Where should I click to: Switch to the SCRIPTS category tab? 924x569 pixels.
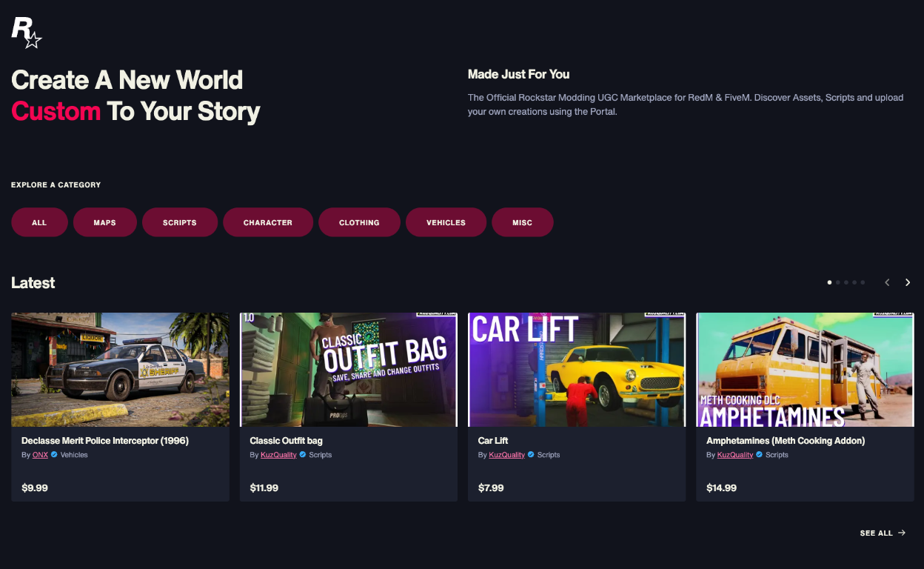pyautogui.click(x=179, y=222)
